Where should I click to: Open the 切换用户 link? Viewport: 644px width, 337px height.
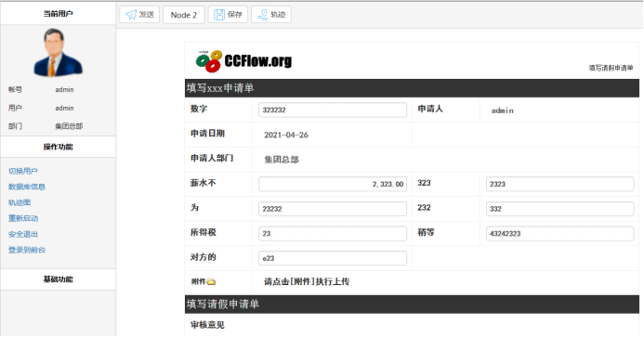tap(23, 171)
